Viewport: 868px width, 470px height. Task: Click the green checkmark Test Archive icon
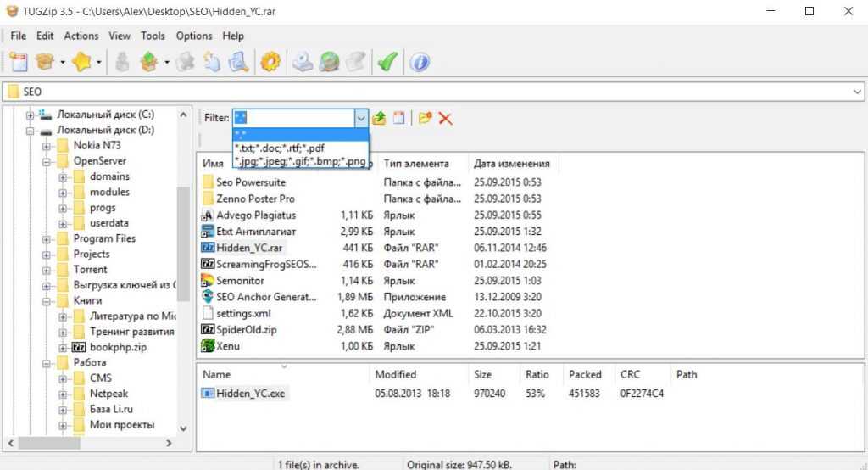tap(387, 62)
